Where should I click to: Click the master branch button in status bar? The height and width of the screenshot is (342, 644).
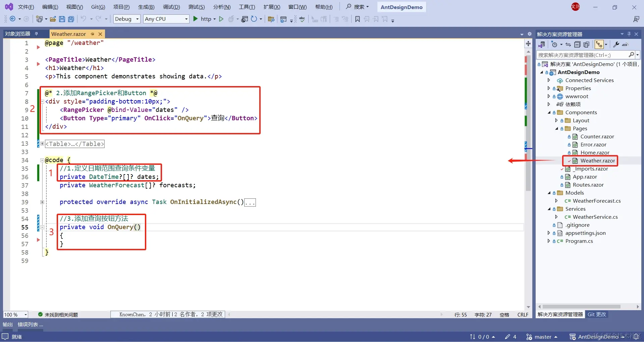[x=542, y=337]
